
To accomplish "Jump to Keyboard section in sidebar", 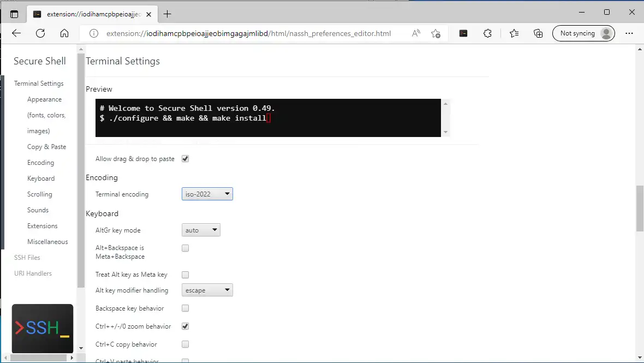I will (41, 178).
